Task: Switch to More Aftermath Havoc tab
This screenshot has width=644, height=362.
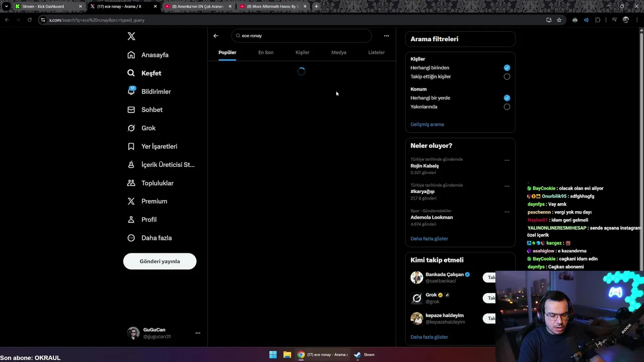Action: (x=272, y=7)
